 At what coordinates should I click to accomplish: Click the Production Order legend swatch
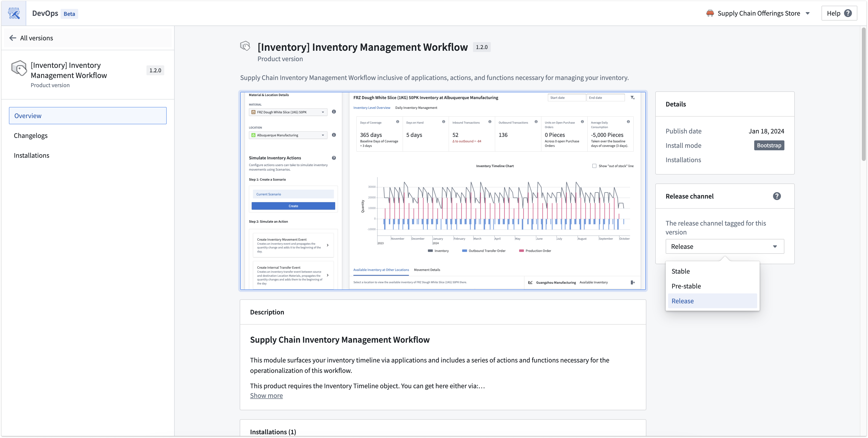click(521, 251)
